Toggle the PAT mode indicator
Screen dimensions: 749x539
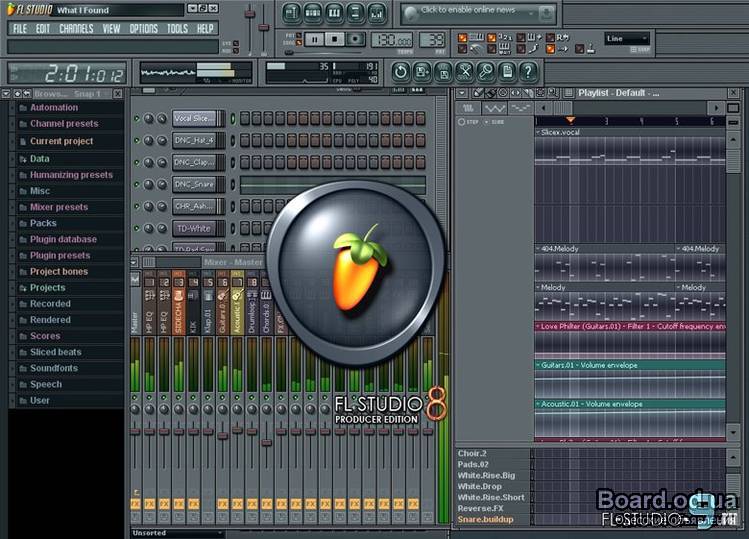coord(299,35)
